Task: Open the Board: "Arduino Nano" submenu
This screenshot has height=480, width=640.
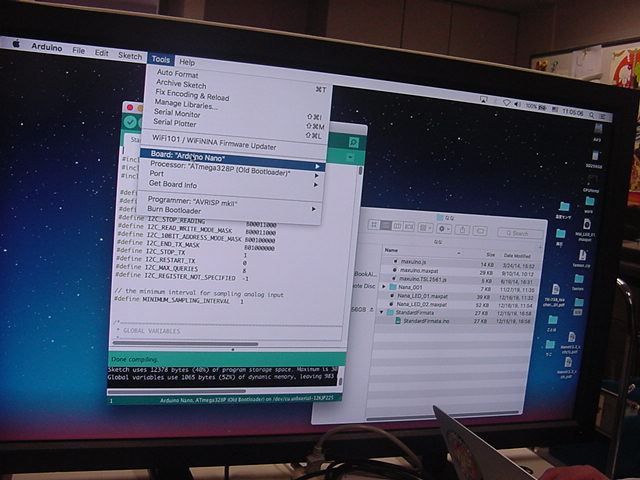Action: click(232, 159)
